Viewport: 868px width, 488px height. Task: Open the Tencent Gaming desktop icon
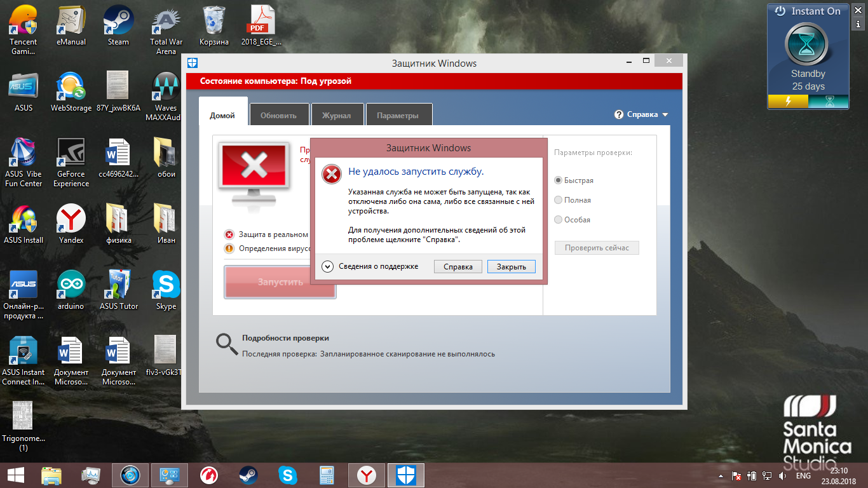[x=24, y=30]
